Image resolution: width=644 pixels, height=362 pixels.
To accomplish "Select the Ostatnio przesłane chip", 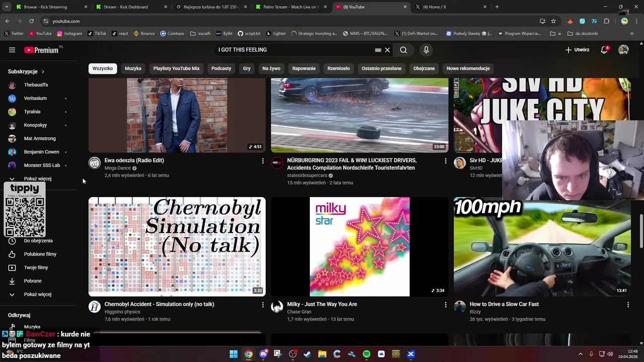I will (381, 68).
